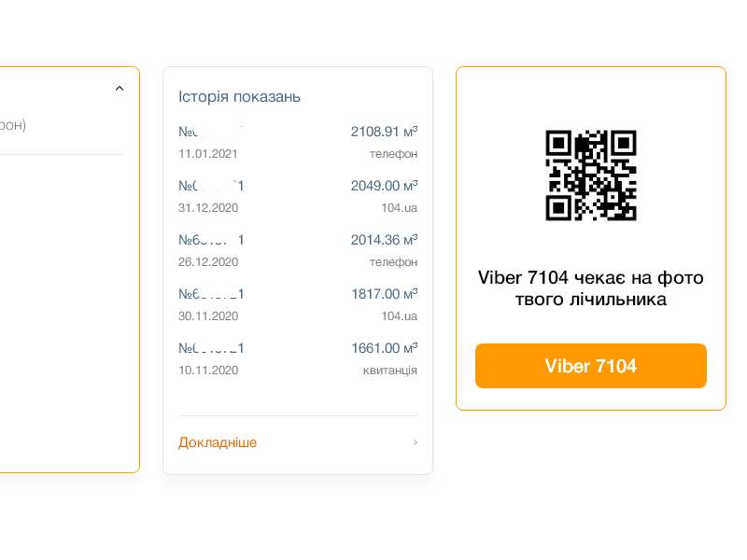Click the 2108.91 м³ reading value
This screenshot has height=560, width=747.
(x=384, y=132)
